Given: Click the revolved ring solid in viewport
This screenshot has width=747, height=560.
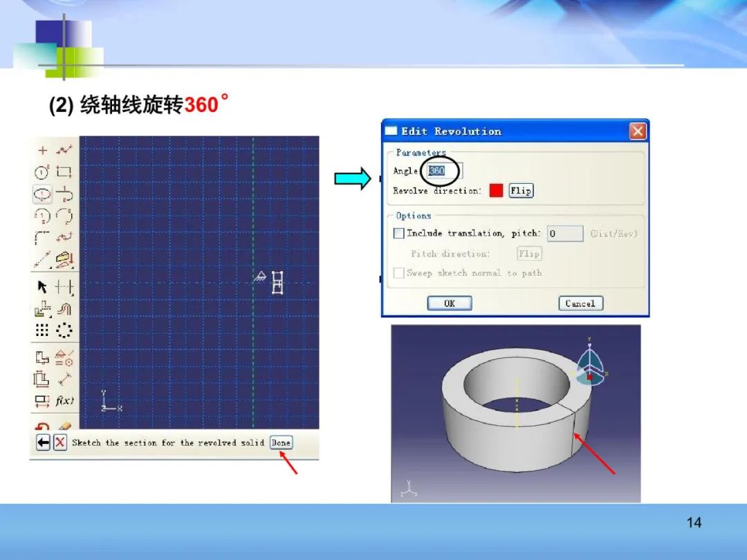Looking at the screenshot, I should [517, 409].
